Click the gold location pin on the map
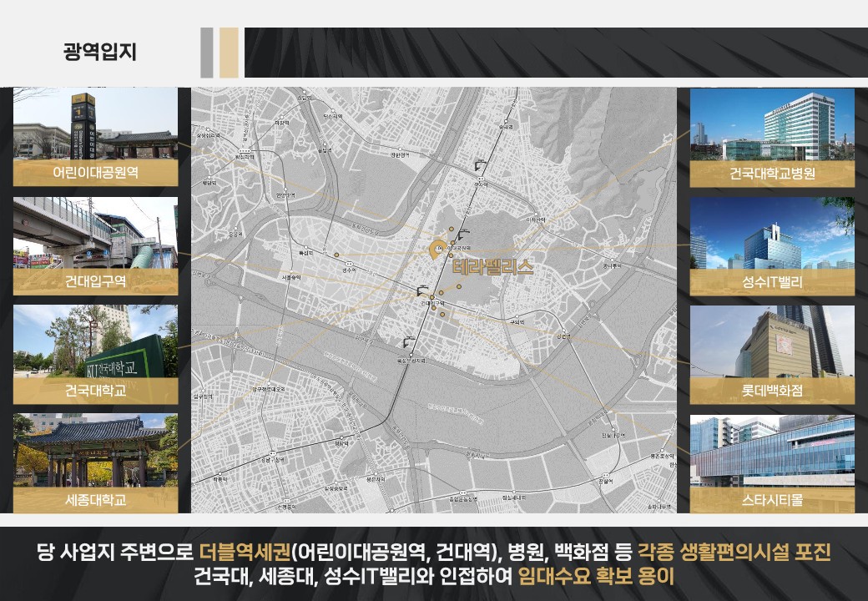 [436, 249]
